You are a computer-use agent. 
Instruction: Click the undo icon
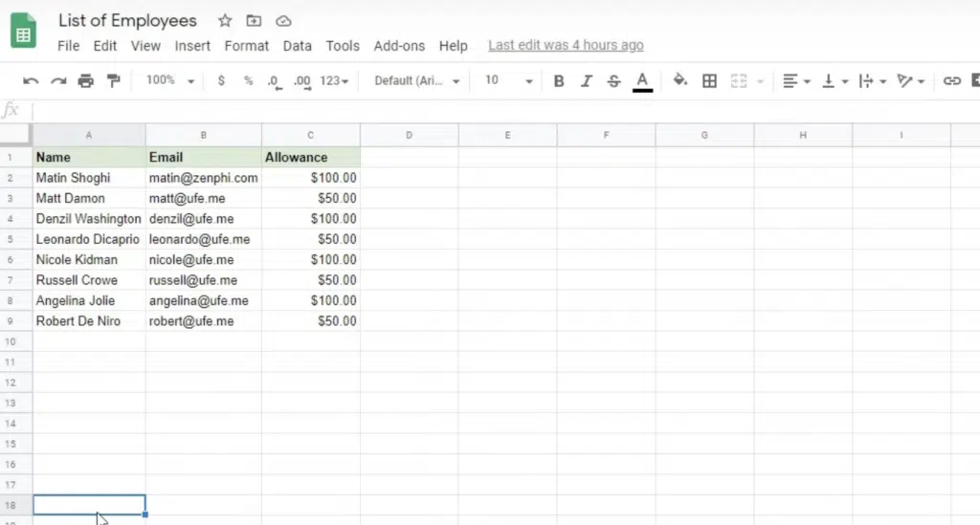tap(30, 80)
